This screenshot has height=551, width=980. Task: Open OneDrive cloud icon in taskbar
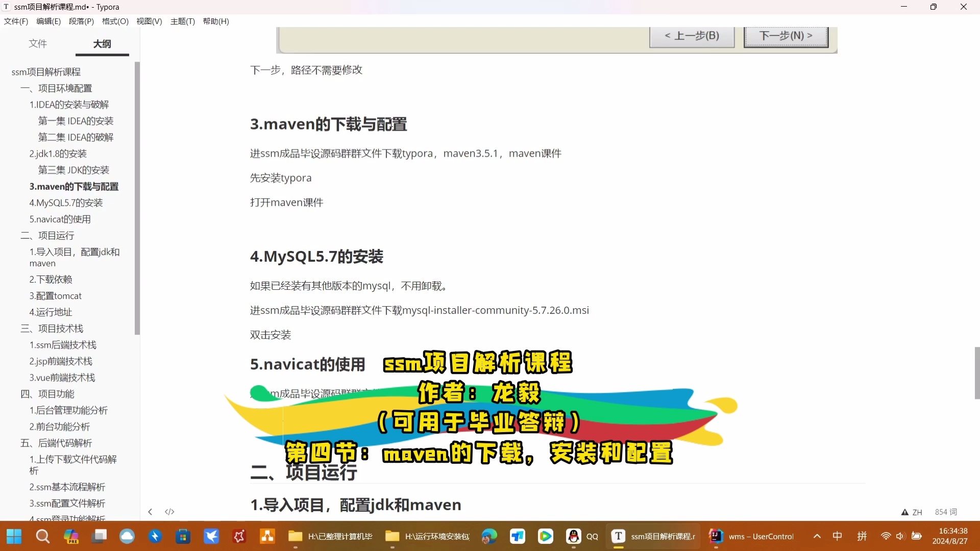127,536
